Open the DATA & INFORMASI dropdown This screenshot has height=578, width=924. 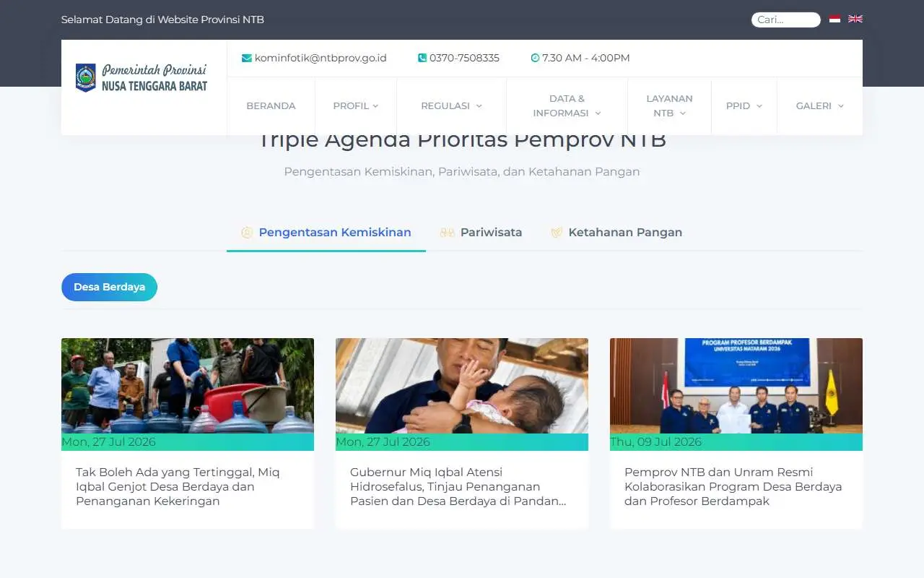tap(567, 106)
